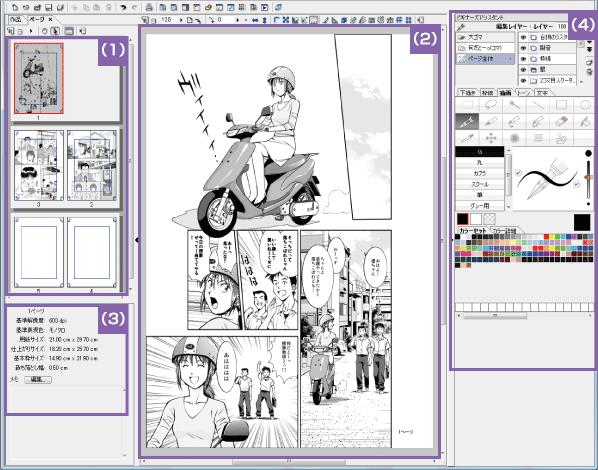Select the カブラ pen type

click(480, 173)
